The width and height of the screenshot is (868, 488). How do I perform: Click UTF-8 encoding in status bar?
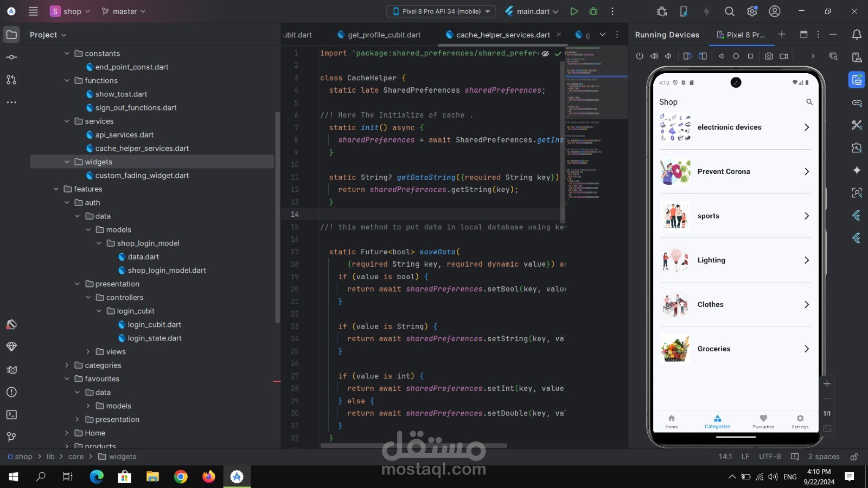pyautogui.click(x=770, y=457)
